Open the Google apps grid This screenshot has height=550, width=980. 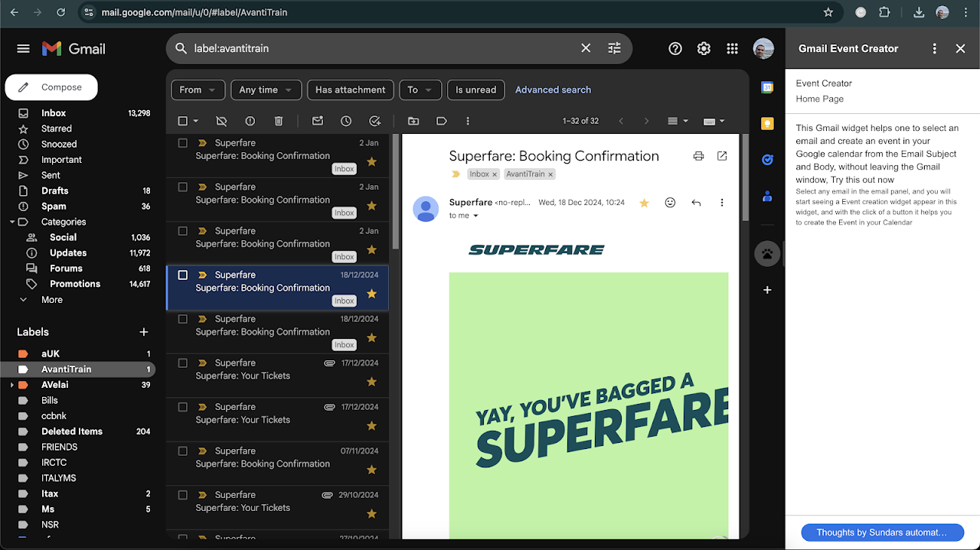[733, 48]
